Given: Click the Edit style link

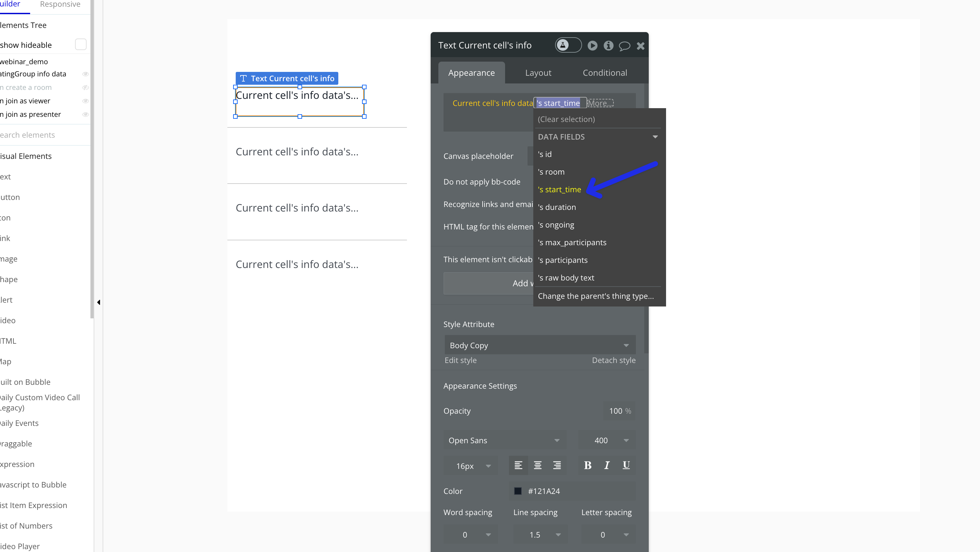Looking at the screenshot, I should pyautogui.click(x=460, y=360).
